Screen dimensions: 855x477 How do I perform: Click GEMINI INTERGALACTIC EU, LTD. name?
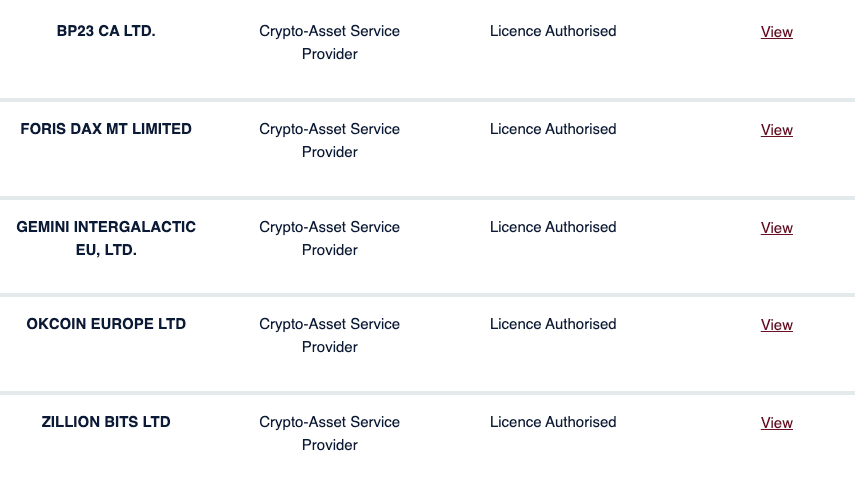[106, 238]
